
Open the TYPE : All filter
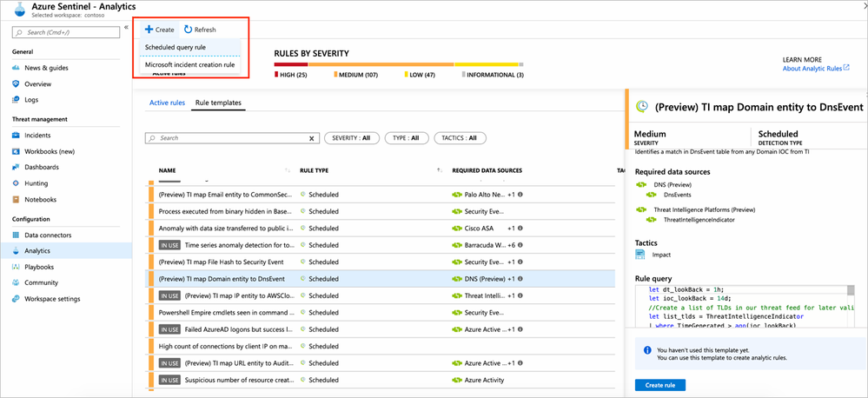406,138
